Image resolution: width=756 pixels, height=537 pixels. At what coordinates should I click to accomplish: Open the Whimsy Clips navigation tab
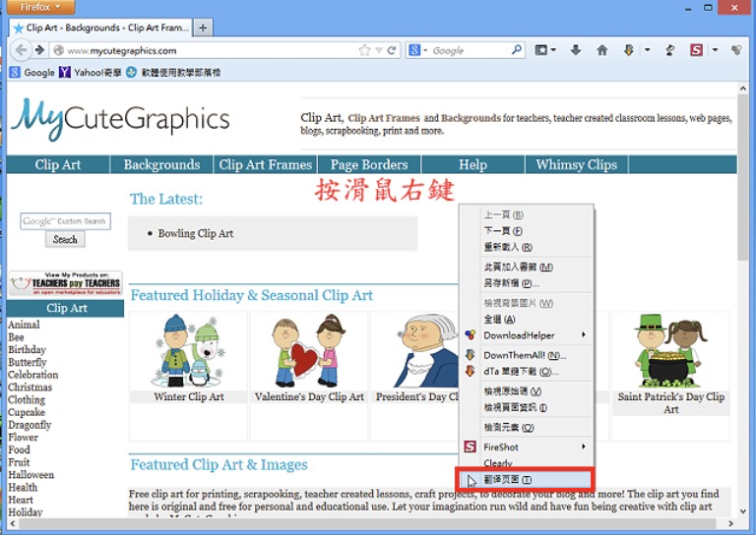point(577,164)
